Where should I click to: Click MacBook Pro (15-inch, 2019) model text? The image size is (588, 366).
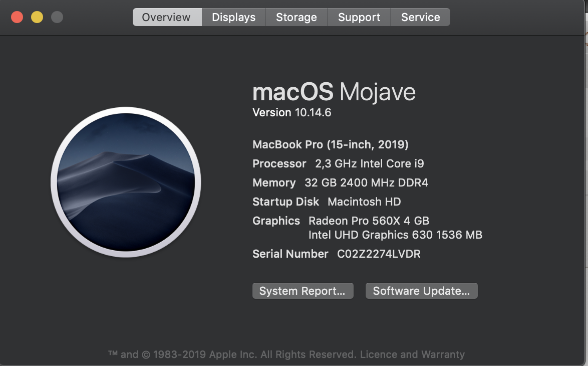331,144
